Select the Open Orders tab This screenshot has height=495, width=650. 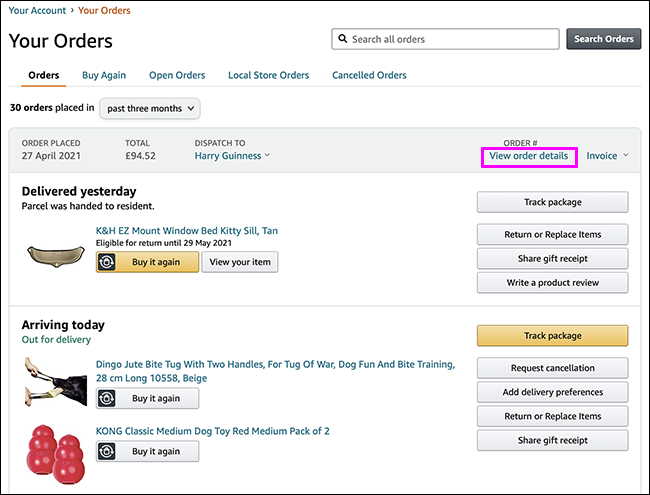(x=177, y=75)
